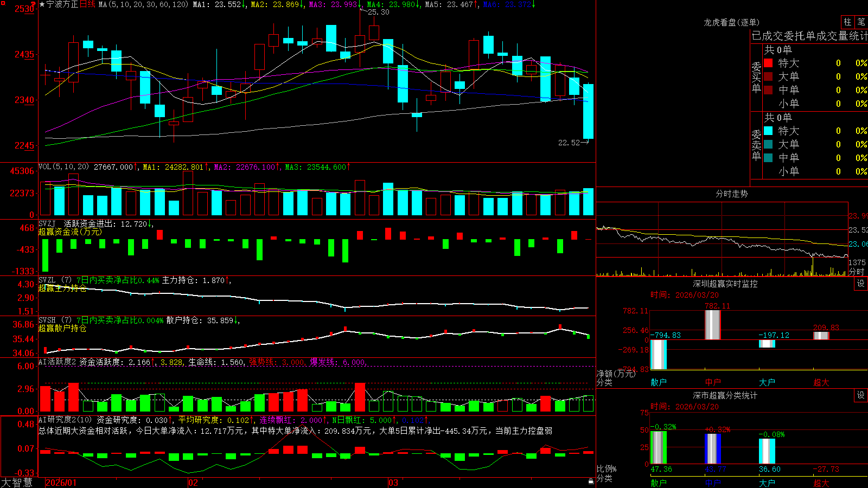The height and width of the screenshot is (488, 868).
Task: Select the 03 month timeline marker
Action: click(393, 483)
